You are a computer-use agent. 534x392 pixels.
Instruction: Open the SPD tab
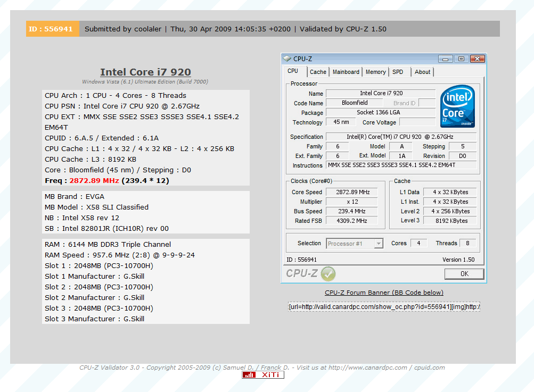tap(397, 72)
